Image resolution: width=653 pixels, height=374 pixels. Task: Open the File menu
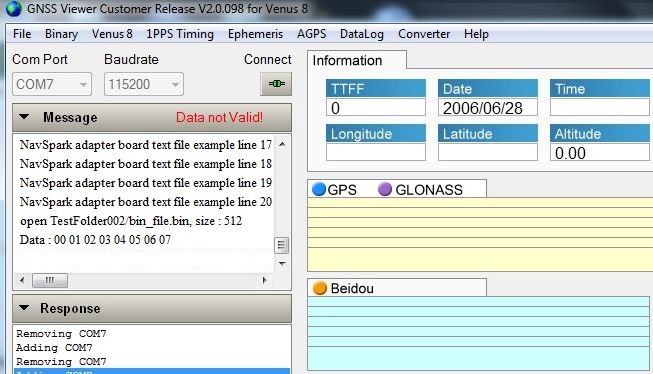coord(22,34)
